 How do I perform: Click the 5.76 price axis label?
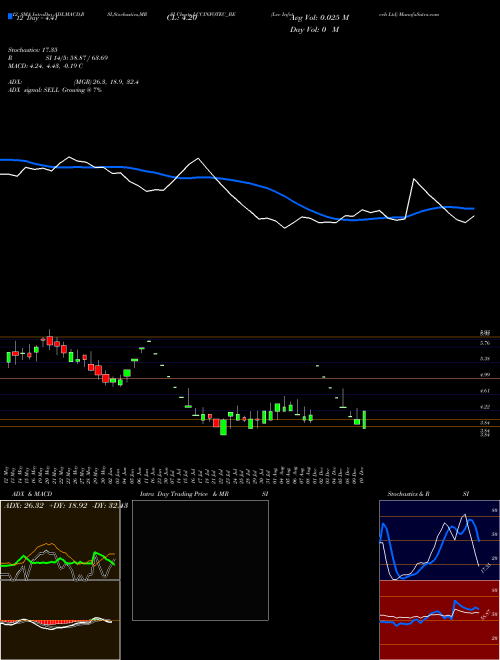tap(485, 343)
